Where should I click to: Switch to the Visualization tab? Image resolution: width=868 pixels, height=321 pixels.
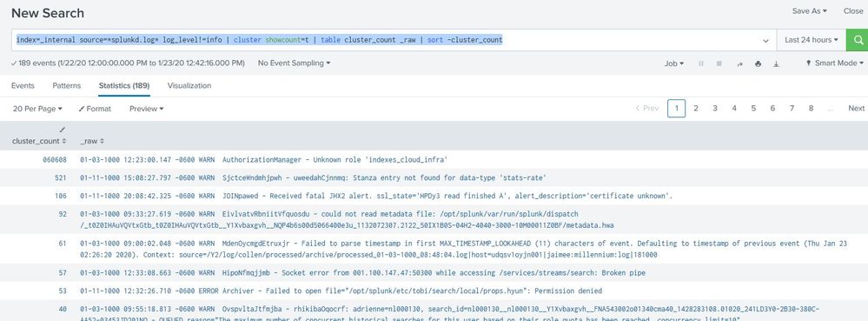point(189,86)
